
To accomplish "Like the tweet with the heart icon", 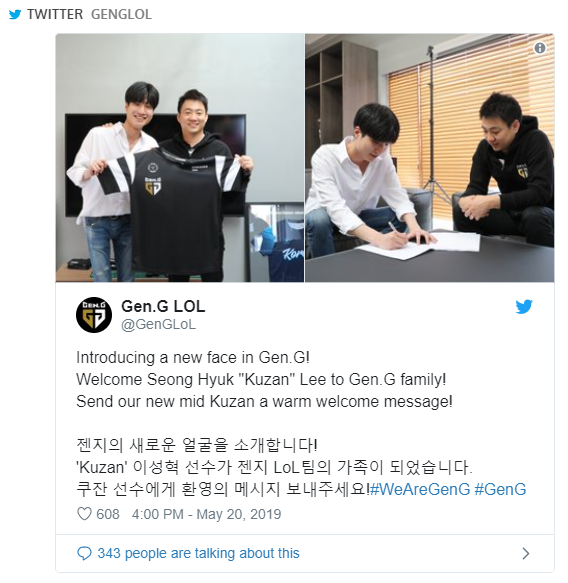I will [84, 514].
